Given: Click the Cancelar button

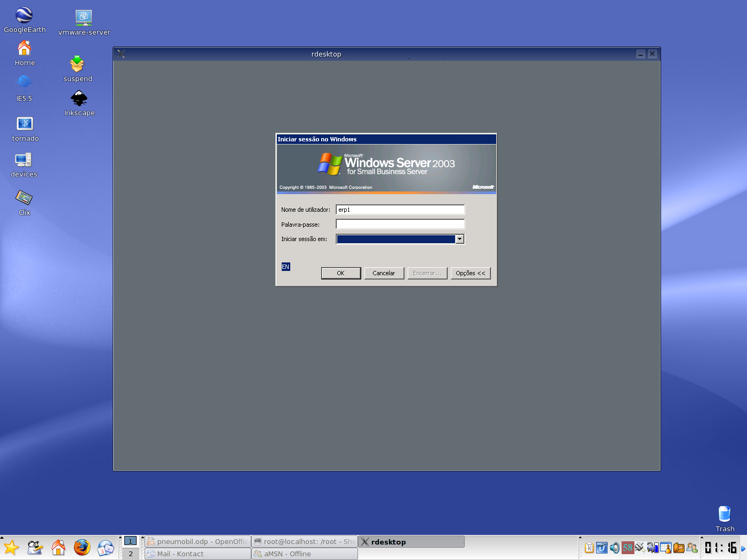Looking at the screenshot, I should pos(384,273).
